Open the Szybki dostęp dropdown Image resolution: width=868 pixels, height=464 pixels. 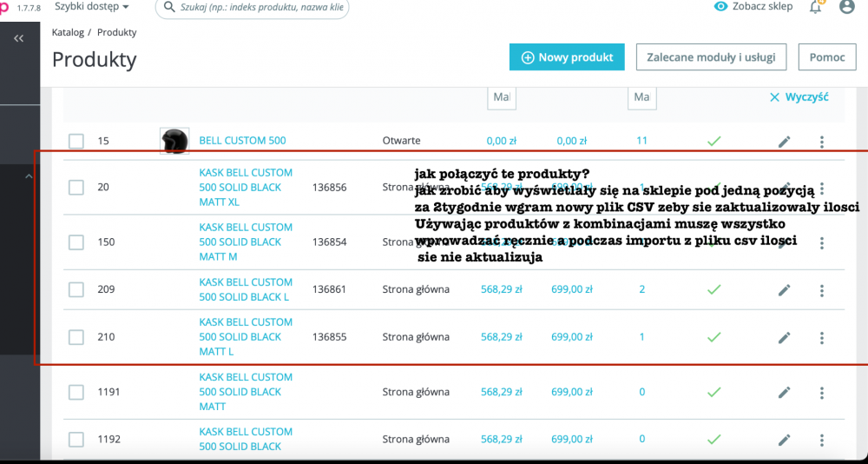[x=91, y=7]
